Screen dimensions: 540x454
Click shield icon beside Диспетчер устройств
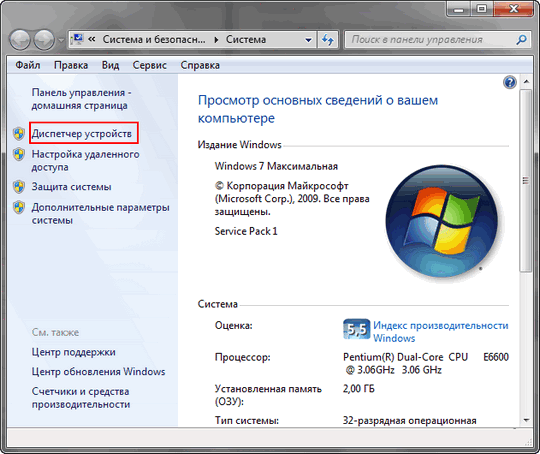click(19, 134)
